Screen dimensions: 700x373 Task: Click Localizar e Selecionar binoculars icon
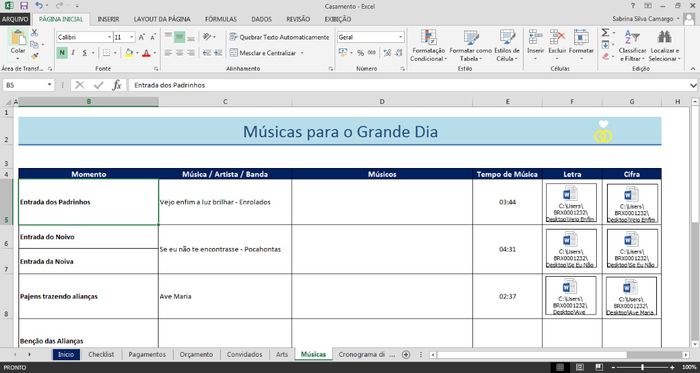pyautogui.click(x=664, y=37)
